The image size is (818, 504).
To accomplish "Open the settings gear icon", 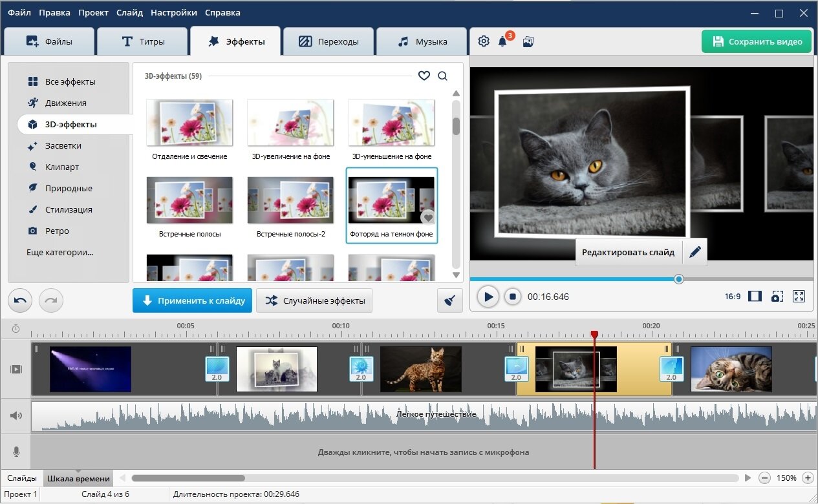I will point(484,41).
